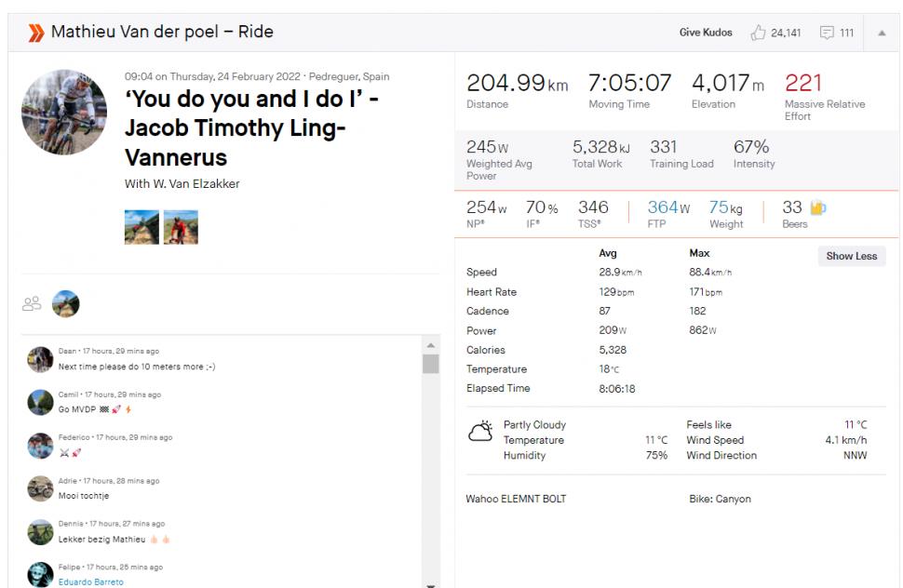903x588 pixels.
Task: Open the companion athlete's round avatar
Action: [66, 304]
